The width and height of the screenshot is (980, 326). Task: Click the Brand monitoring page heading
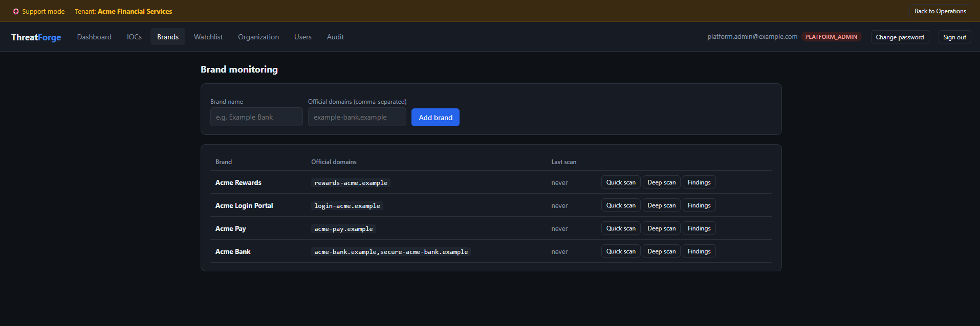239,69
